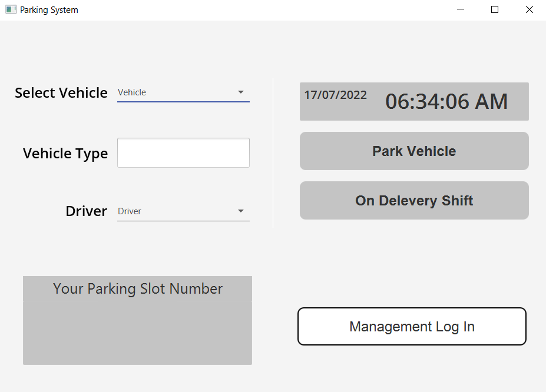
Task: Click the Vehicle Type label
Action: 65,154
